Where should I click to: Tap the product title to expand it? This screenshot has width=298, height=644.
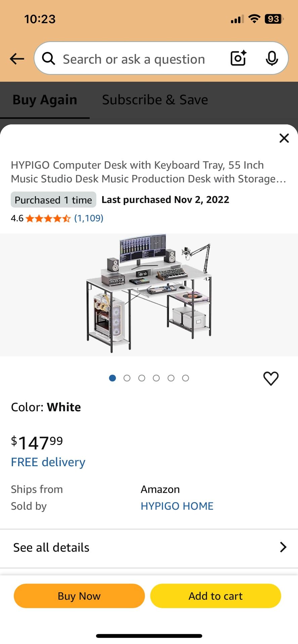[x=148, y=172]
